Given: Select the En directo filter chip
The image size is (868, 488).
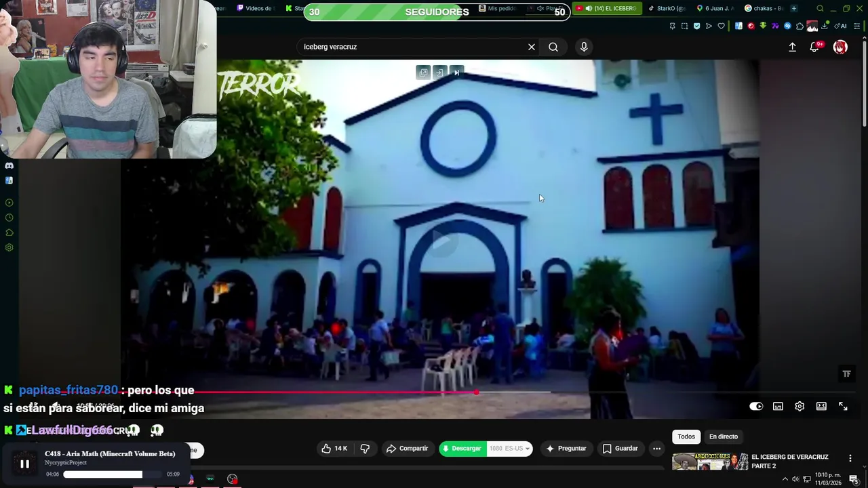Looking at the screenshot, I should 723,436.
